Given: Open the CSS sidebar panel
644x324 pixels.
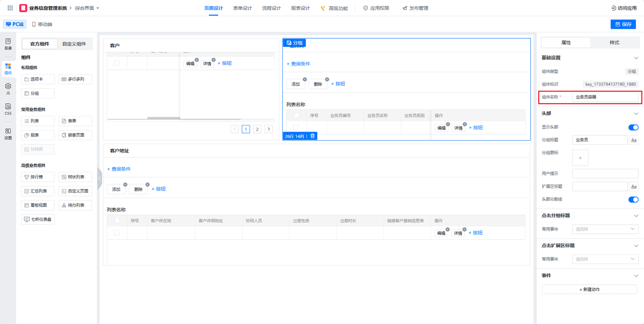Looking at the screenshot, I should tap(8, 109).
